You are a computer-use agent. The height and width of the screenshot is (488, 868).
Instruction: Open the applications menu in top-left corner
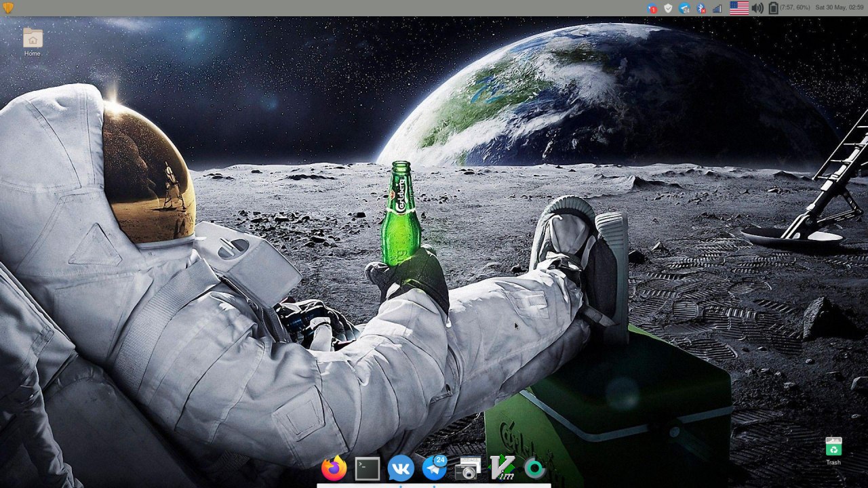pyautogui.click(x=8, y=8)
